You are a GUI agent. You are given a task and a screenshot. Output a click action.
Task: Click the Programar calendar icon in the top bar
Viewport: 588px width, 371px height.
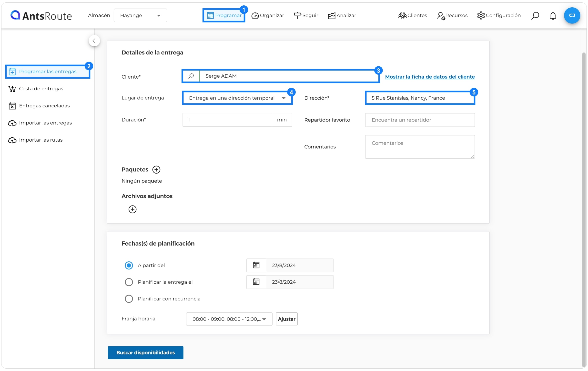click(210, 15)
